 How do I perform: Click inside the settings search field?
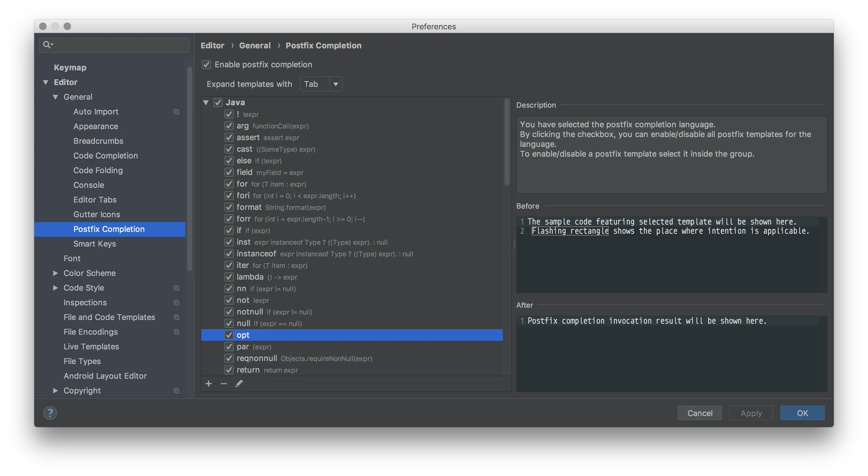118,45
